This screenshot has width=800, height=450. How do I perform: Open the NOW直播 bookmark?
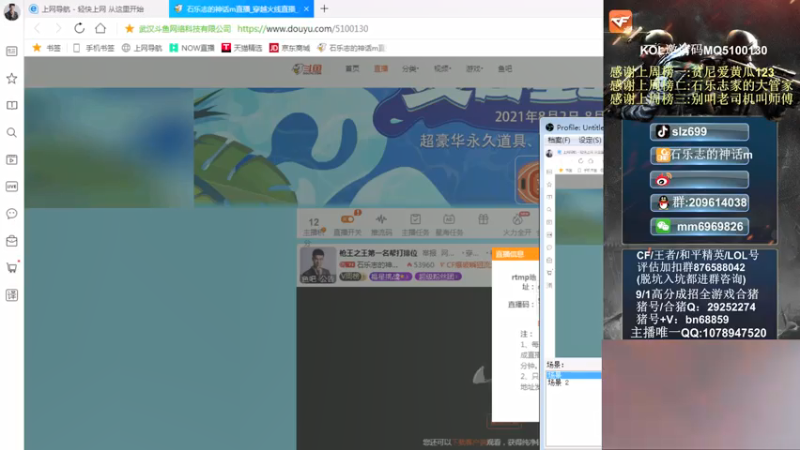[x=192, y=48]
